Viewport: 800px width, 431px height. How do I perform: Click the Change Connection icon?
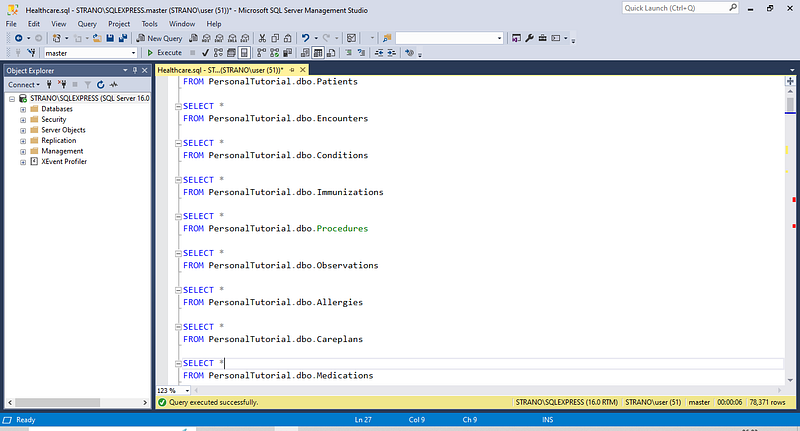pyautogui.click(x=32, y=53)
